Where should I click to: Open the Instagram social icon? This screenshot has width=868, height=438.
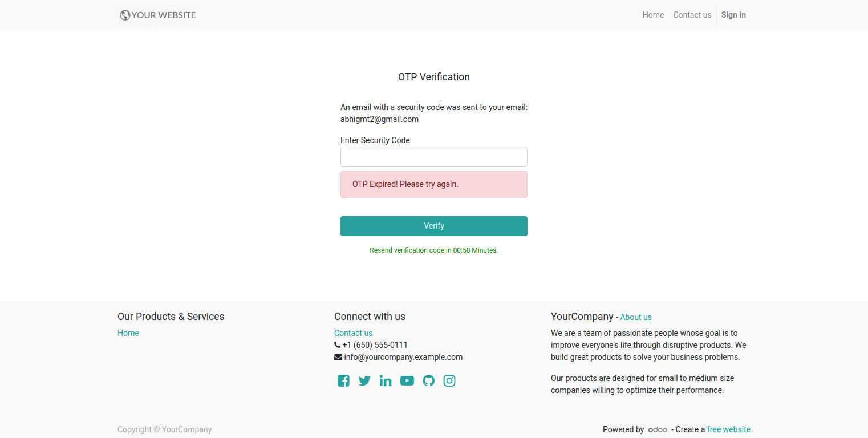tap(449, 381)
